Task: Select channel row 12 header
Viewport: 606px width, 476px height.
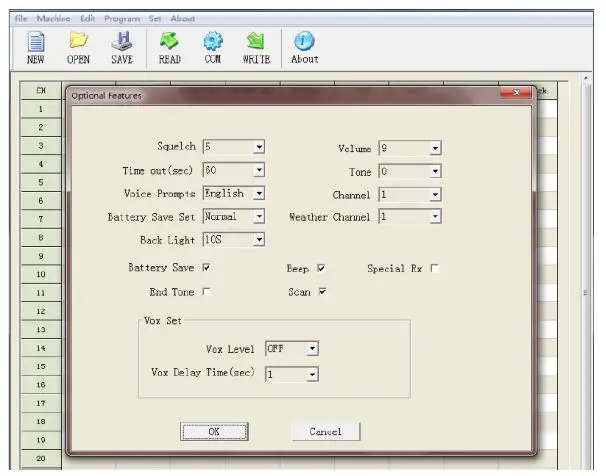Action: click(41, 311)
